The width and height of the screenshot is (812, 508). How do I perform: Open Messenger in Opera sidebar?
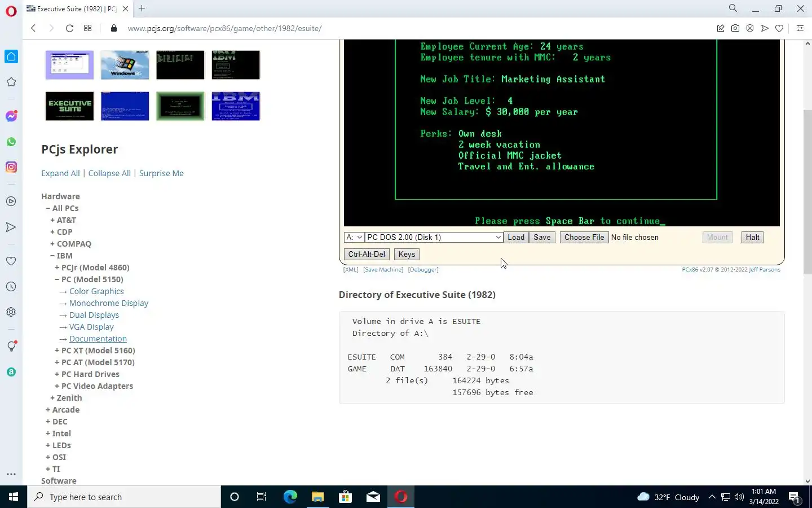[x=11, y=116]
